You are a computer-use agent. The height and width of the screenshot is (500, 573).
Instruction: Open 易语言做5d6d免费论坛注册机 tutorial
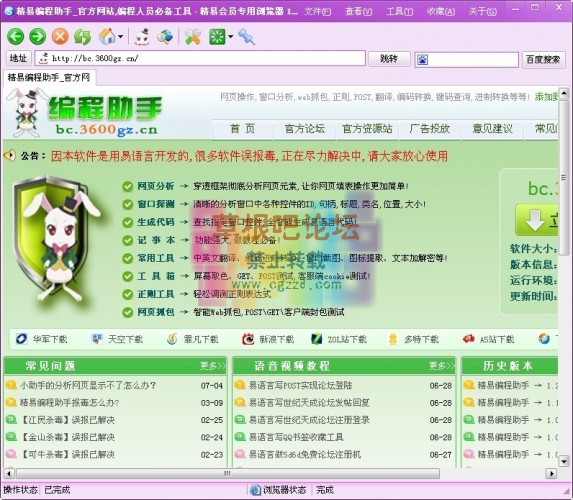pos(305,454)
